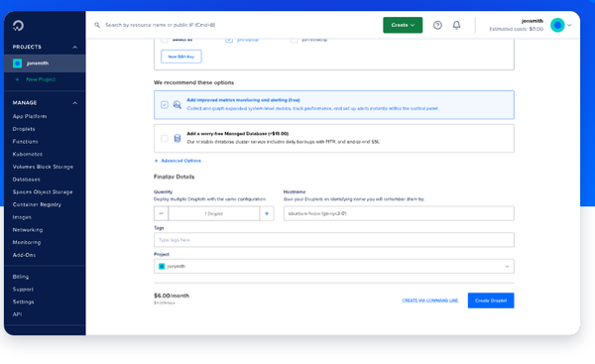Image resolution: width=595 pixels, height=364 pixels.
Task: Click the 1 Droplet quantity value
Action: pyautogui.click(x=214, y=213)
